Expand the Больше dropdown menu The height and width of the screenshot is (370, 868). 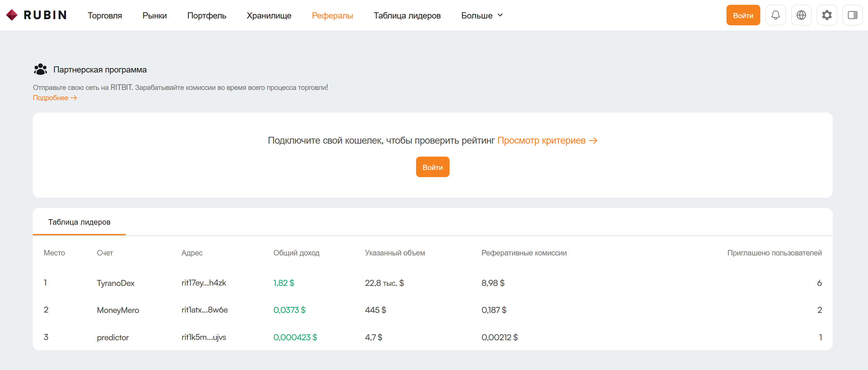482,15
